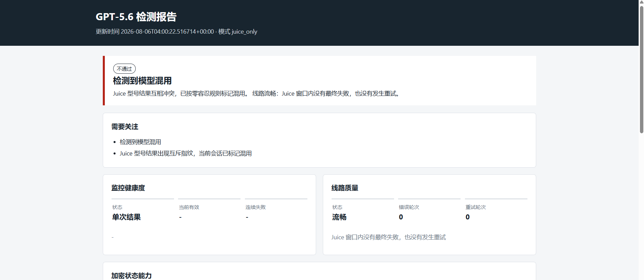Click the 线路质量 card heading
Viewport: 644px width, 280px height.
(x=345, y=188)
